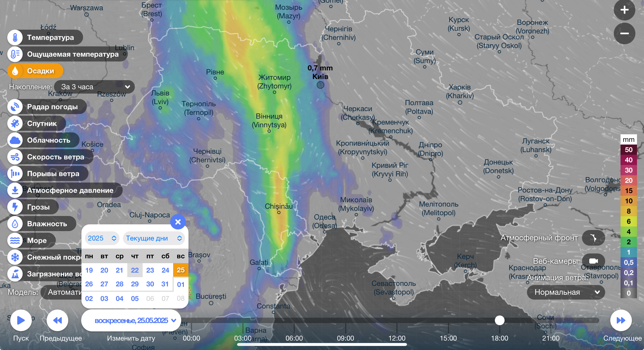Image resolution: width=644 pixels, height=350 pixels.
Task: Select the wind speed layer menu item
Action: click(55, 157)
